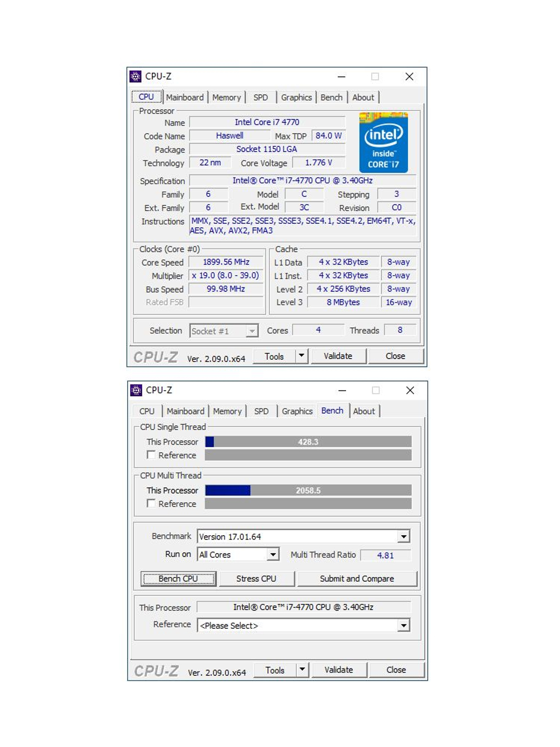Click Tools button in top window
Viewport: 560px width, 747px height.
click(x=274, y=356)
